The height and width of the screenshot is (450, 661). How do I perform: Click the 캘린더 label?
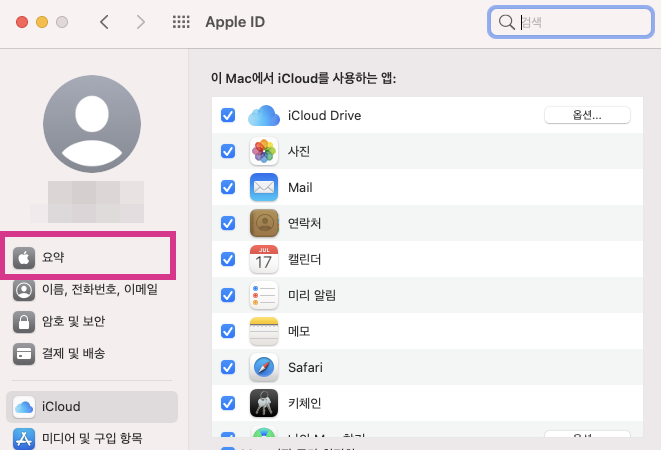[304, 259]
